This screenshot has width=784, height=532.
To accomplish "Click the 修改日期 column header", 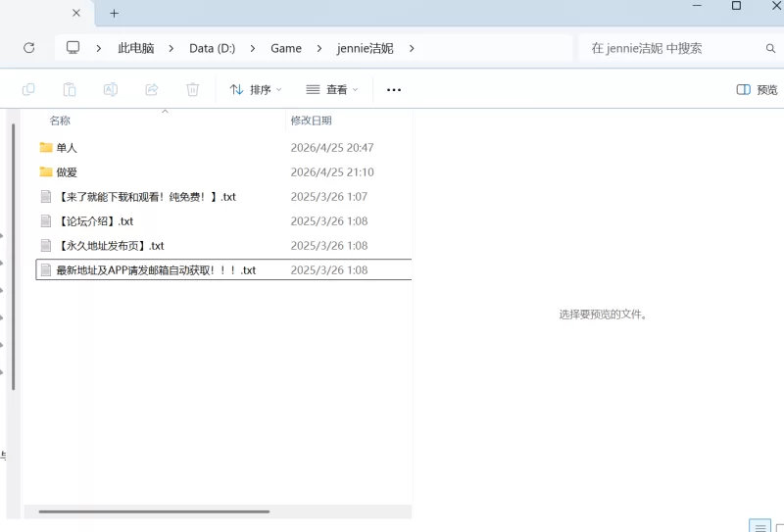I will pyautogui.click(x=311, y=121).
